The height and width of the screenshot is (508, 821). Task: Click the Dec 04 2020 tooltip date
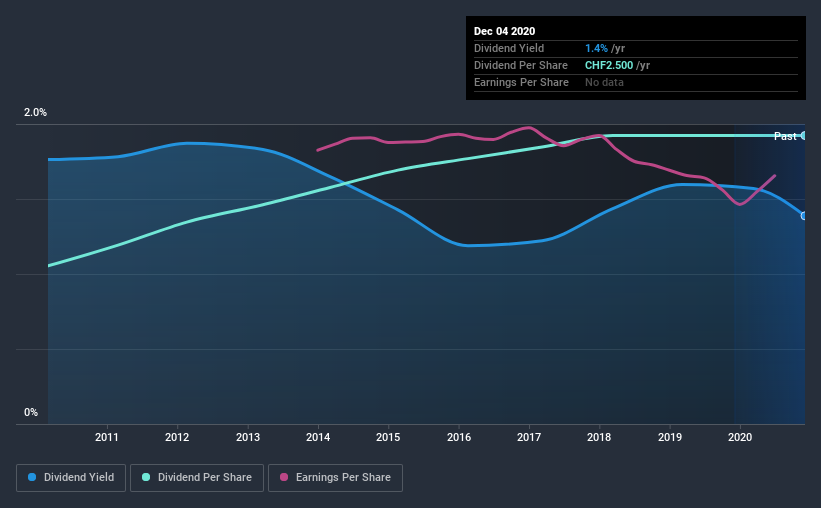click(504, 31)
